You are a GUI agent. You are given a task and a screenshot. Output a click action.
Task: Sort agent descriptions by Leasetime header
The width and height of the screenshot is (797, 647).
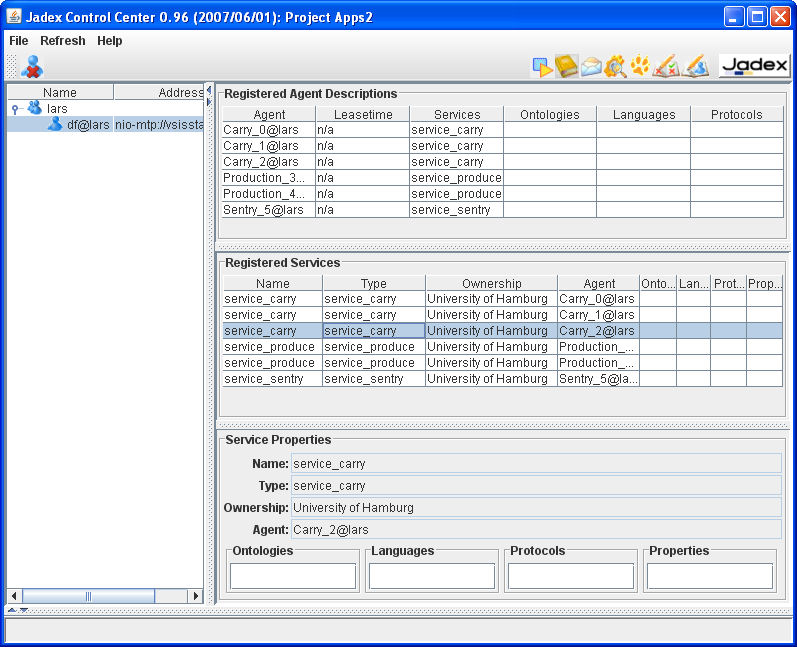[363, 114]
